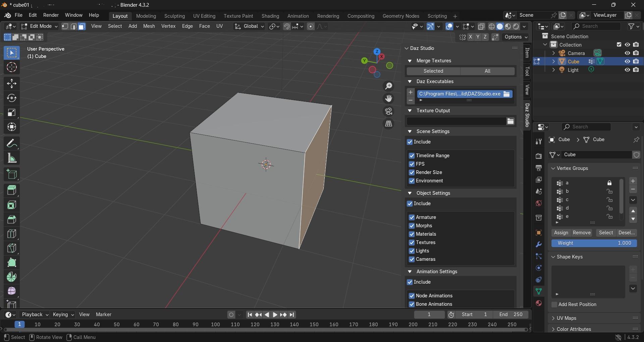
Task: Open the Mesh menu
Action: [149, 26]
